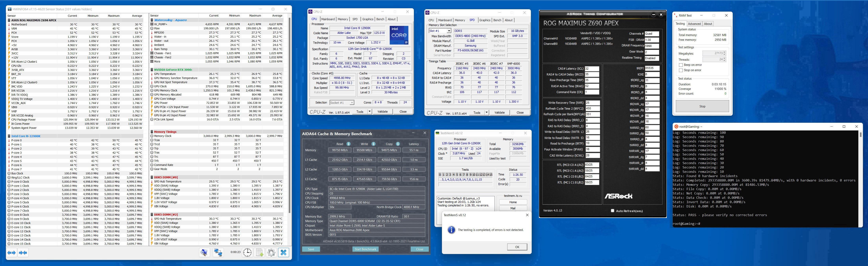The height and width of the screenshot is (266, 868).
Task: Switch to Advanced tab in RAM Test
Action: coord(694,24)
